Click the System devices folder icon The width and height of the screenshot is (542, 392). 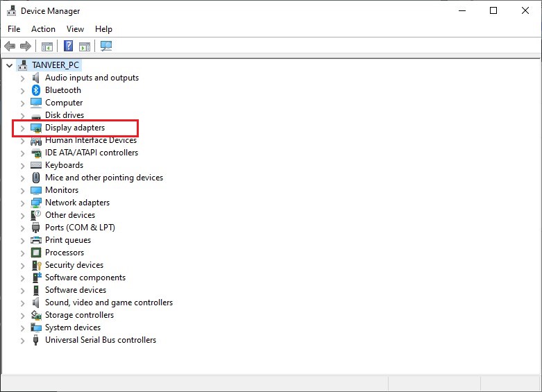tap(36, 327)
